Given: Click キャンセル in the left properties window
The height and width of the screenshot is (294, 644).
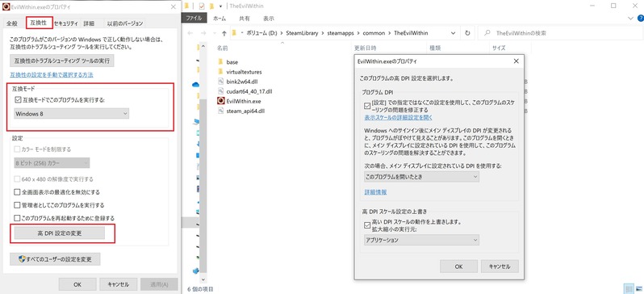Looking at the screenshot, I should pos(119,284).
